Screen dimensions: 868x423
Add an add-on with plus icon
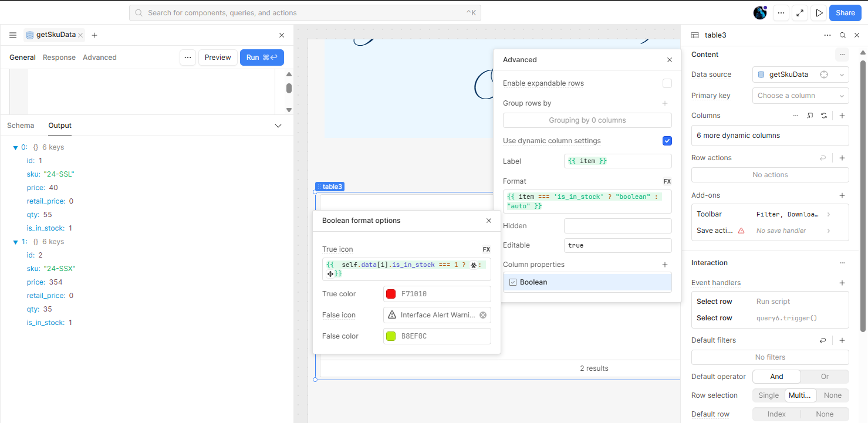pos(842,195)
